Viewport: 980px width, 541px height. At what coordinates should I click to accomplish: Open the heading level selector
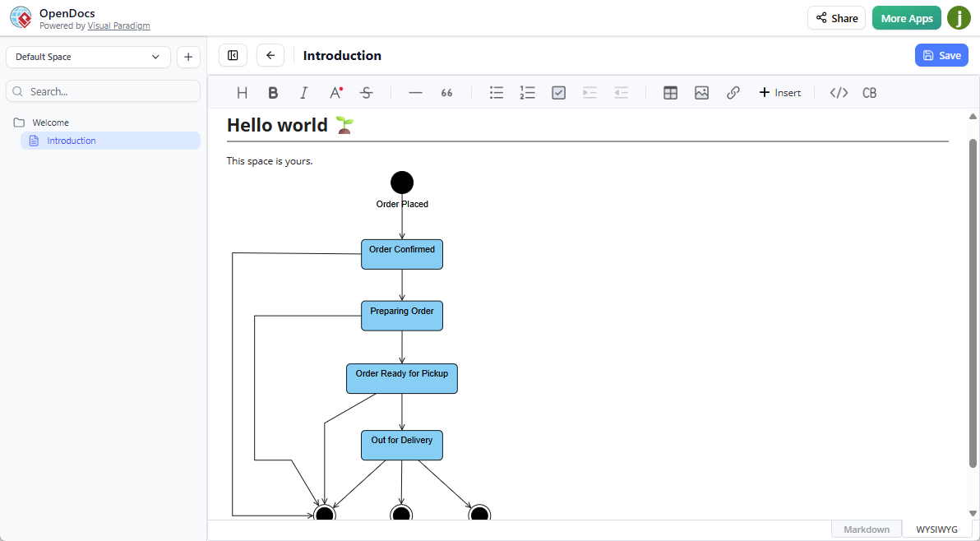pos(241,92)
